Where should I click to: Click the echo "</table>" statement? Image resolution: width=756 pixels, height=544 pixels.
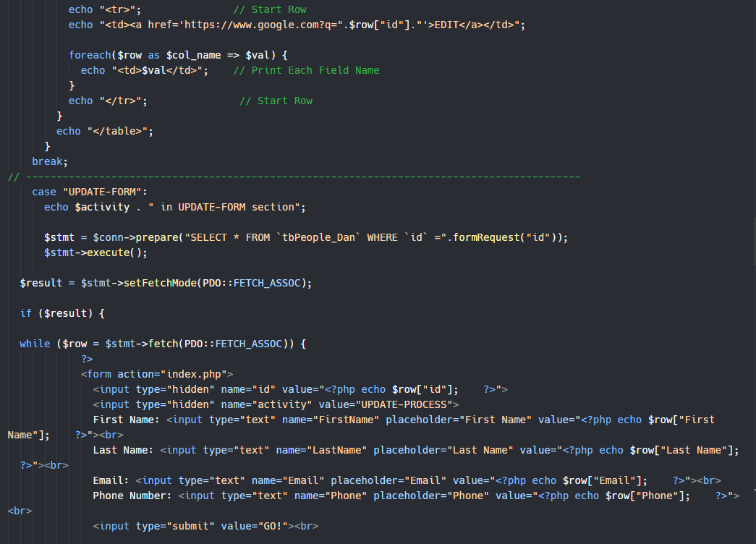[105, 132]
